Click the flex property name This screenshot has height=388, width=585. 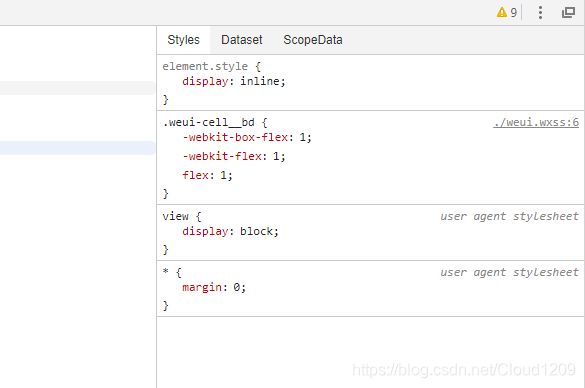coord(195,175)
